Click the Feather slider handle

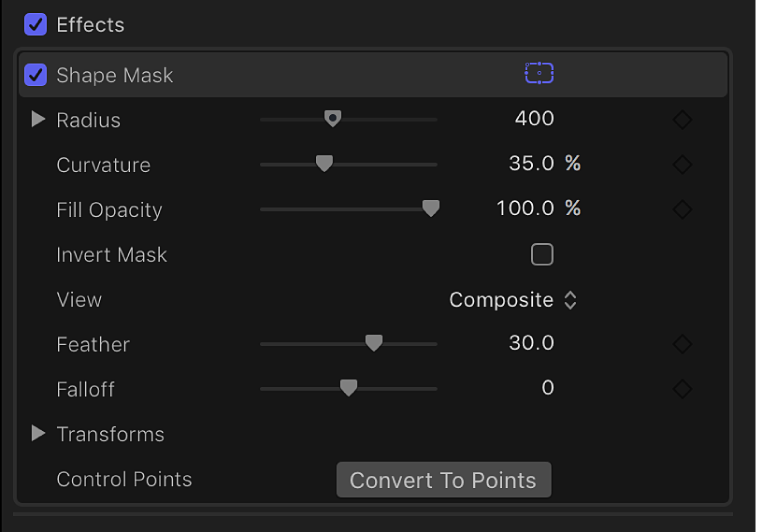[x=374, y=343]
